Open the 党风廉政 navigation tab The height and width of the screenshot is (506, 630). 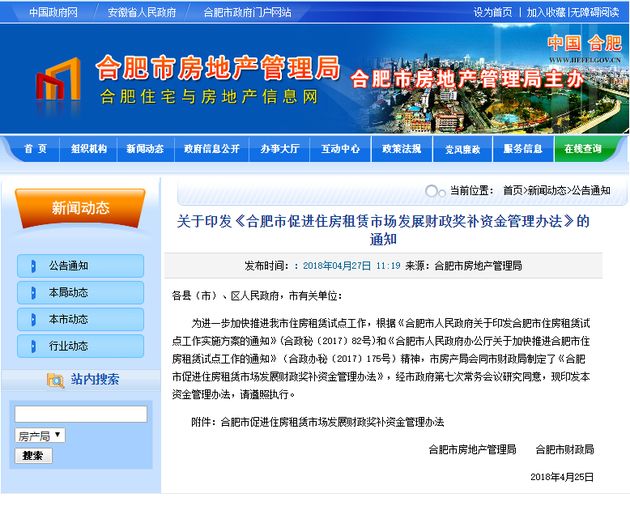coord(462,149)
